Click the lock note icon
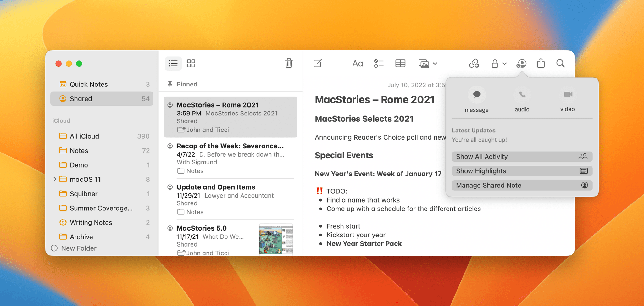The image size is (644, 306). coord(495,64)
